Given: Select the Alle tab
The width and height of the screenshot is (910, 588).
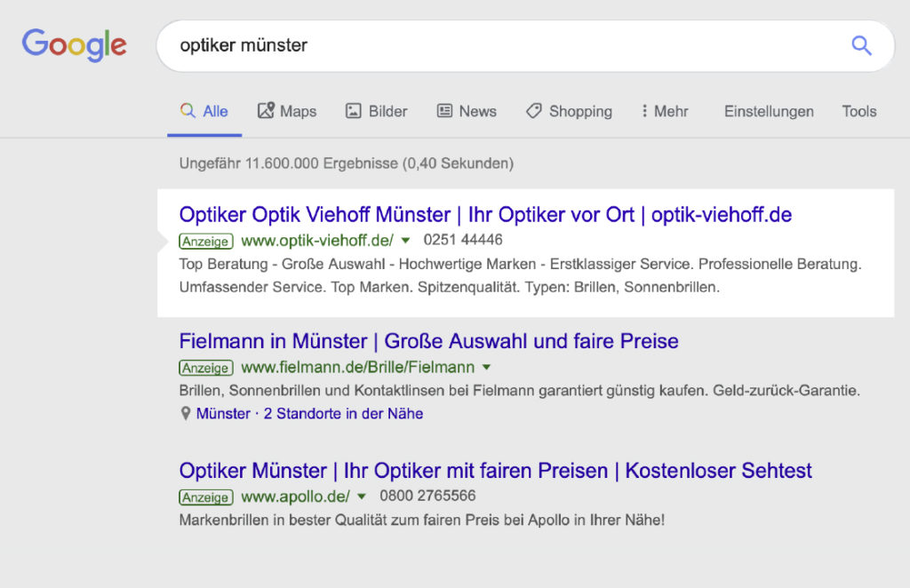Looking at the screenshot, I should tap(204, 111).
